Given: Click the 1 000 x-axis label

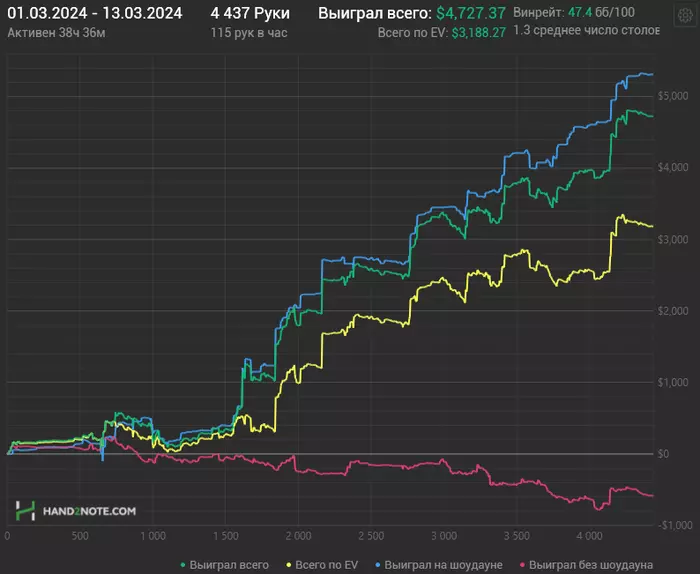Looking at the screenshot, I should point(153,536).
